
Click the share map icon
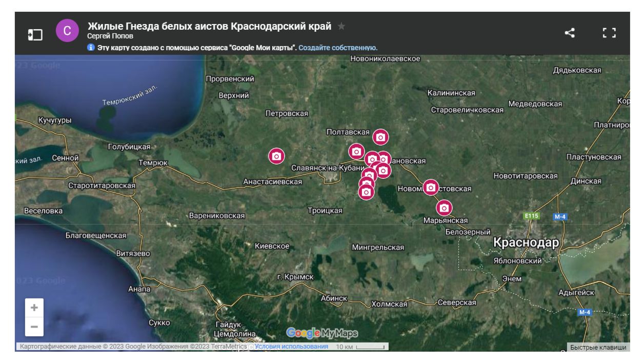click(570, 33)
